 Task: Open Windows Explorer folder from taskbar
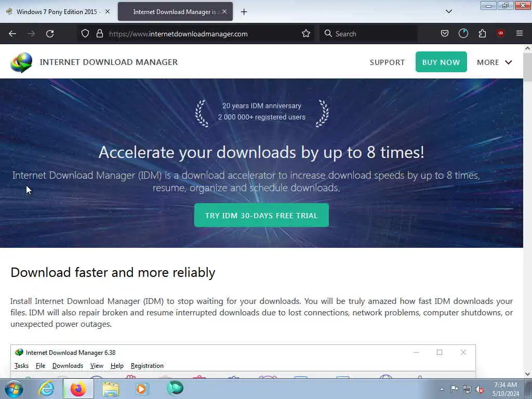[x=111, y=389]
